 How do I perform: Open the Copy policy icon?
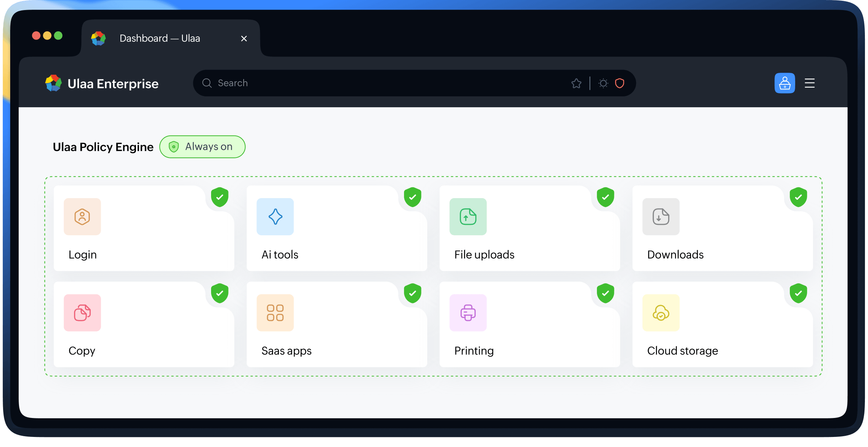point(82,313)
